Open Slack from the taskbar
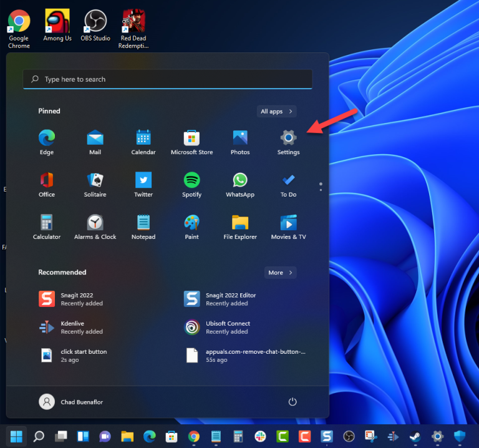This screenshot has height=448, width=479. click(260, 436)
